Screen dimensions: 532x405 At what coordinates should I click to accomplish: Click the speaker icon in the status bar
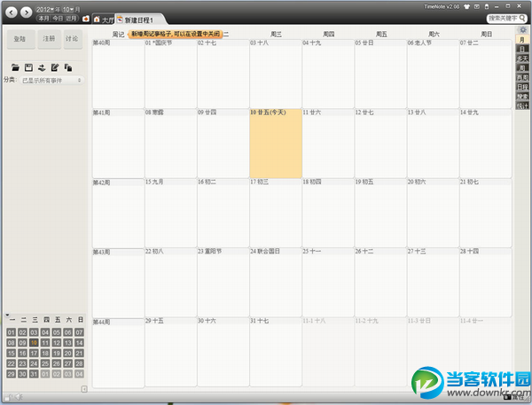[19, 396]
